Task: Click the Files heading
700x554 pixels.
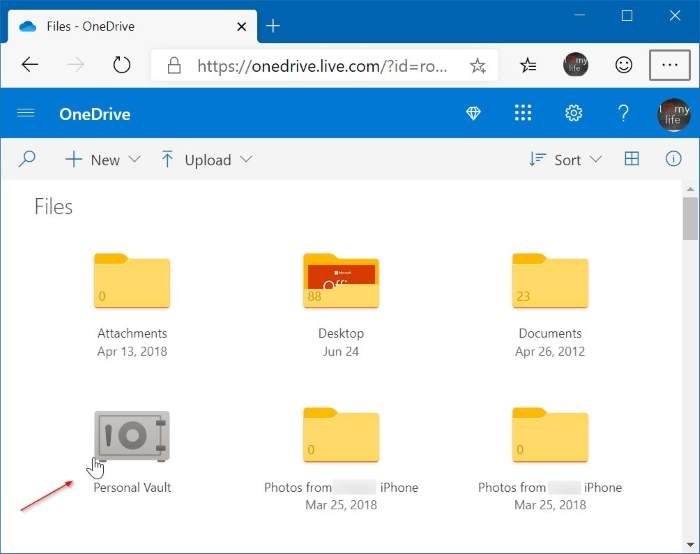Action: click(x=53, y=207)
